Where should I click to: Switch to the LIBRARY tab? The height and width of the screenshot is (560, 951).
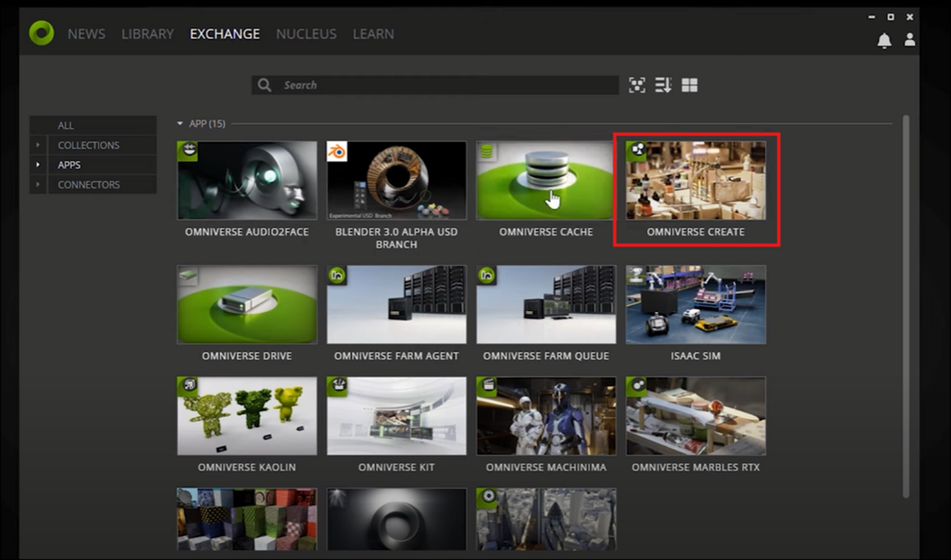tap(147, 34)
